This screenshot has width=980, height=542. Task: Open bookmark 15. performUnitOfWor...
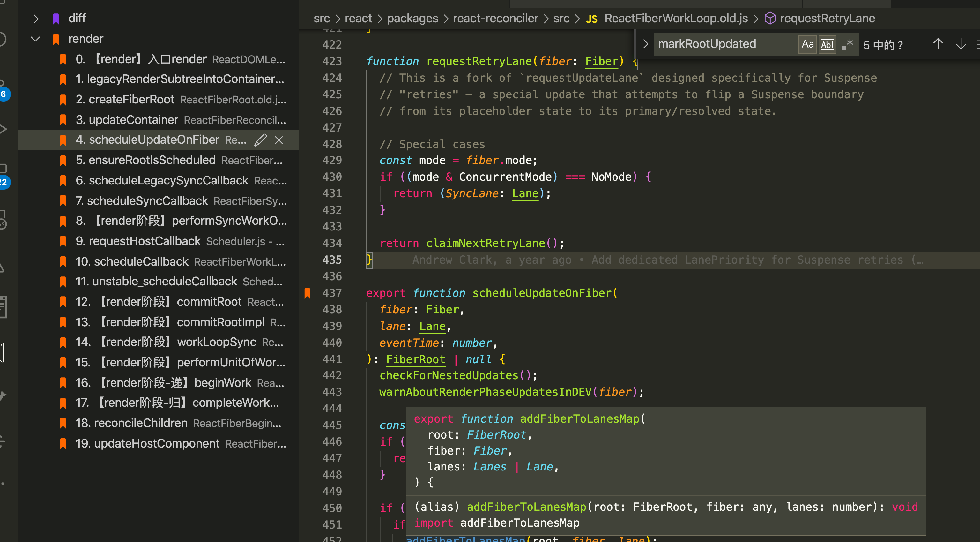tap(180, 362)
